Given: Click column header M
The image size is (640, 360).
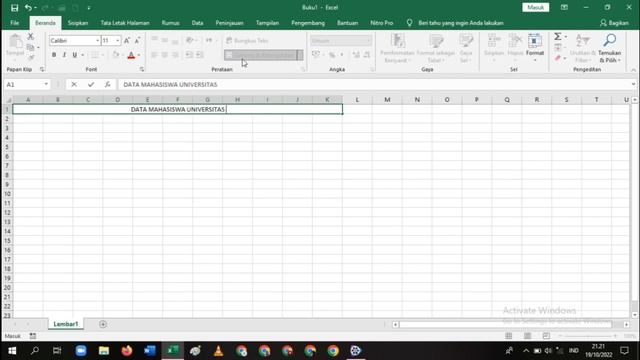Looking at the screenshot, I should coord(387,100).
